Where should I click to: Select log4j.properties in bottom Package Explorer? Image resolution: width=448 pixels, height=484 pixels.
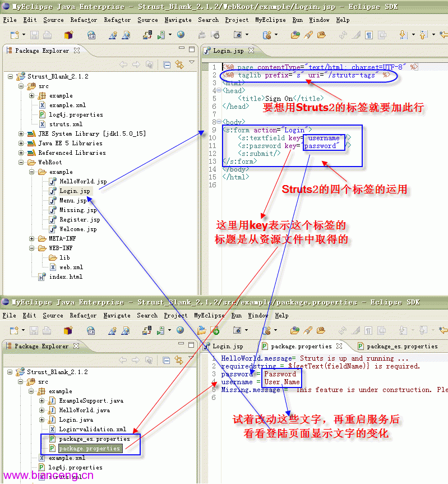(x=75, y=468)
